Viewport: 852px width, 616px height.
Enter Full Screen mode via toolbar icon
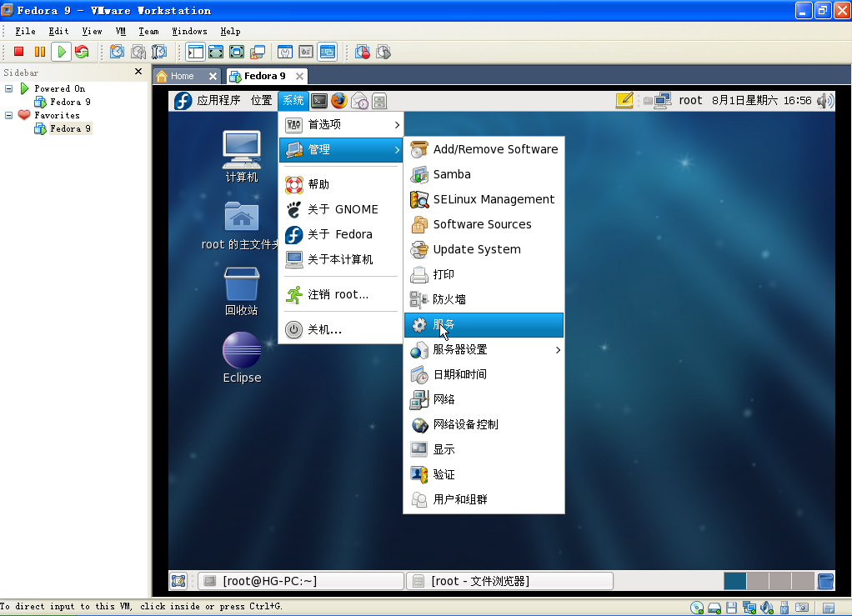pos(237,52)
